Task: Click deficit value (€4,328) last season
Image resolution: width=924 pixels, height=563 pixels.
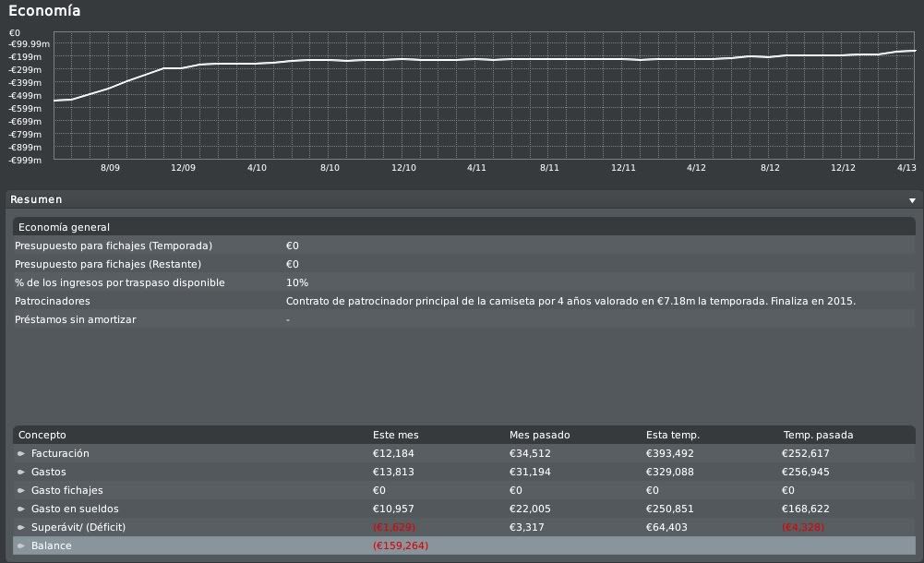Action: click(803, 527)
